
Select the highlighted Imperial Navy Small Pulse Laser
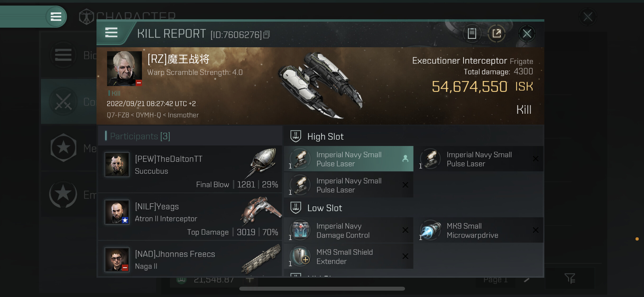(348, 159)
